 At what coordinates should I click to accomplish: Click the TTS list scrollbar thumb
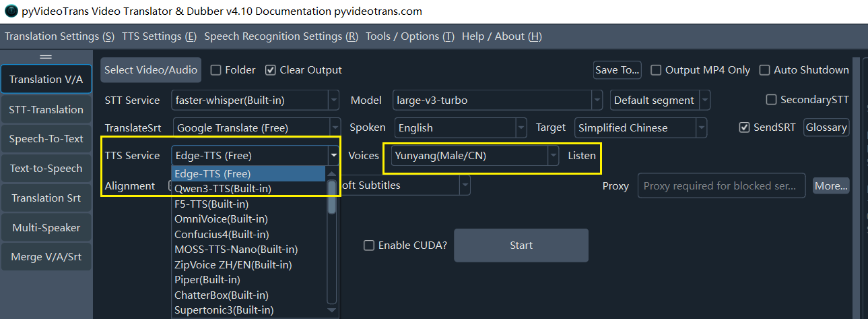[x=331, y=197]
